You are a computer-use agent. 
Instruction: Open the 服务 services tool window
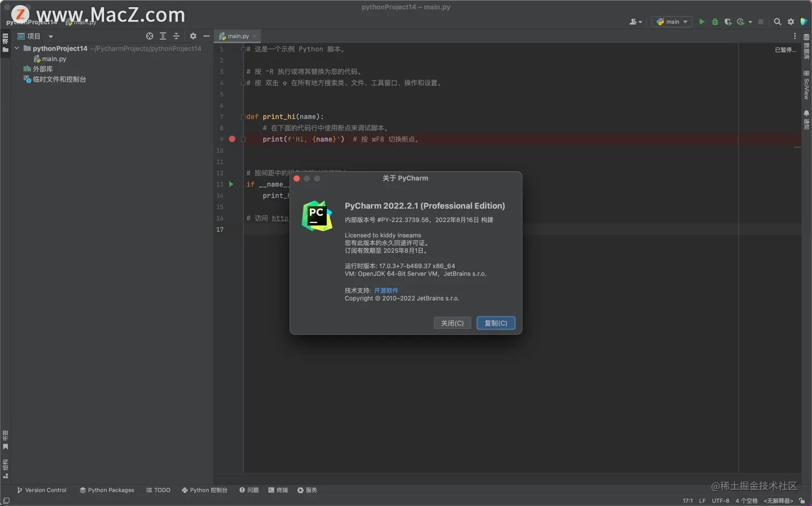pyautogui.click(x=307, y=490)
